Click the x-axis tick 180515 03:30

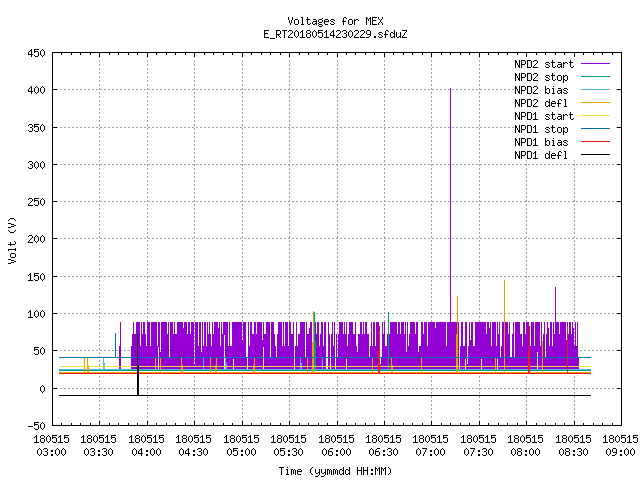click(x=98, y=446)
